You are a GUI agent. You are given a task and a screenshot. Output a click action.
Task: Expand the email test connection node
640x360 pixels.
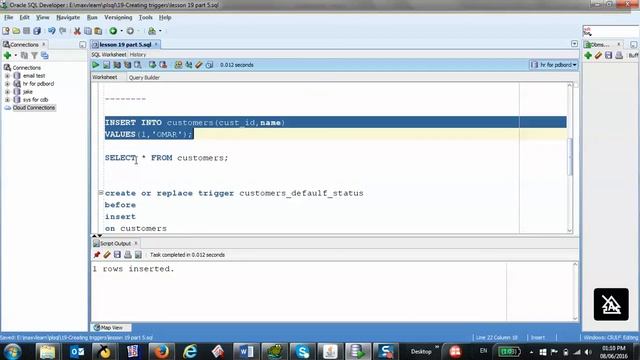[7, 76]
